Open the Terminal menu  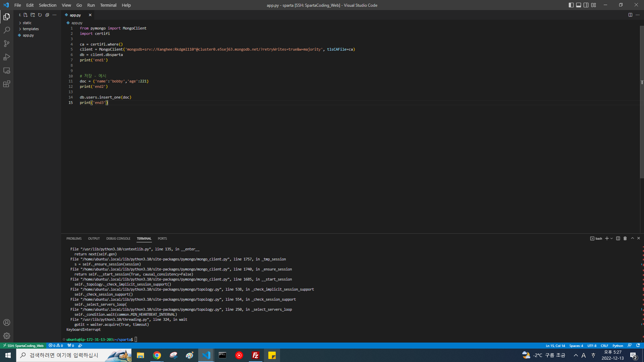(x=108, y=5)
